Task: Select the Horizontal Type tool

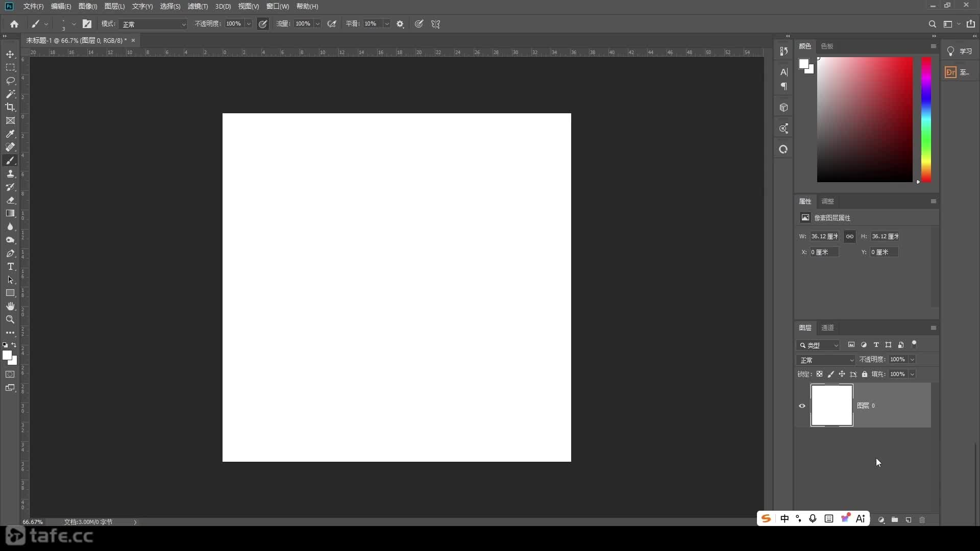Action: [x=10, y=266]
